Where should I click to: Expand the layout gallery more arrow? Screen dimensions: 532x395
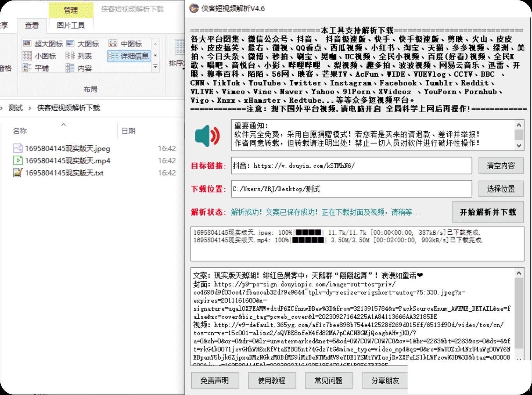155,67
